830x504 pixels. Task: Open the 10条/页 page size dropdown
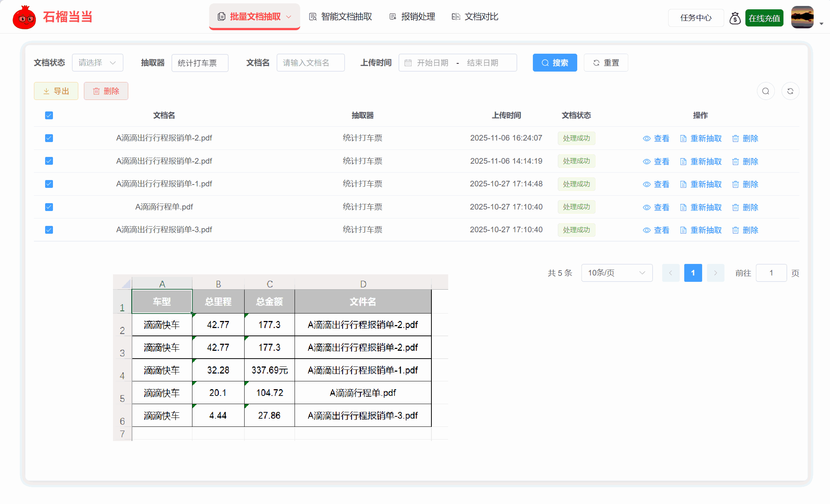(617, 273)
